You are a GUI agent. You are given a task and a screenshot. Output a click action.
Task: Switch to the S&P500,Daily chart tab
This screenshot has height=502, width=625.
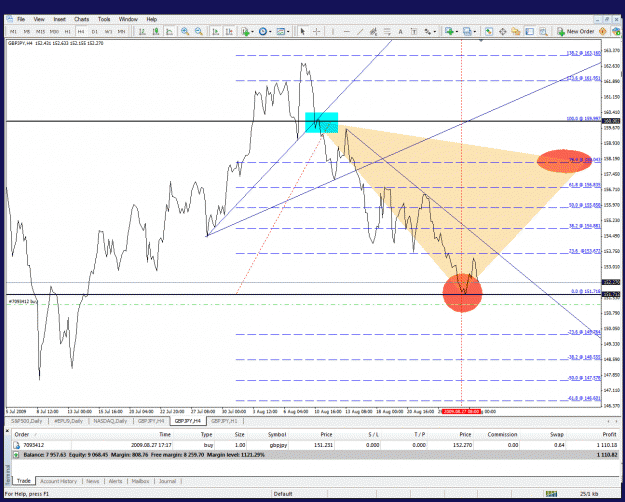26,421
